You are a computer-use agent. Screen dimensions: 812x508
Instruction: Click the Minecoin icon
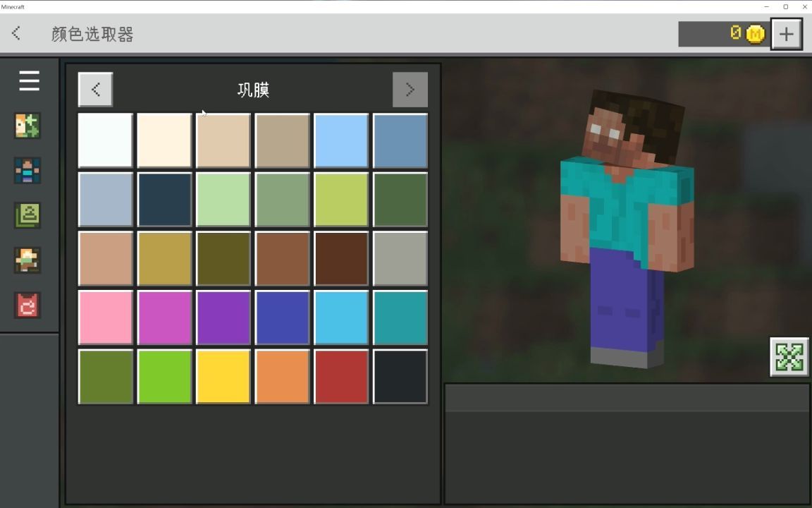tap(755, 34)
